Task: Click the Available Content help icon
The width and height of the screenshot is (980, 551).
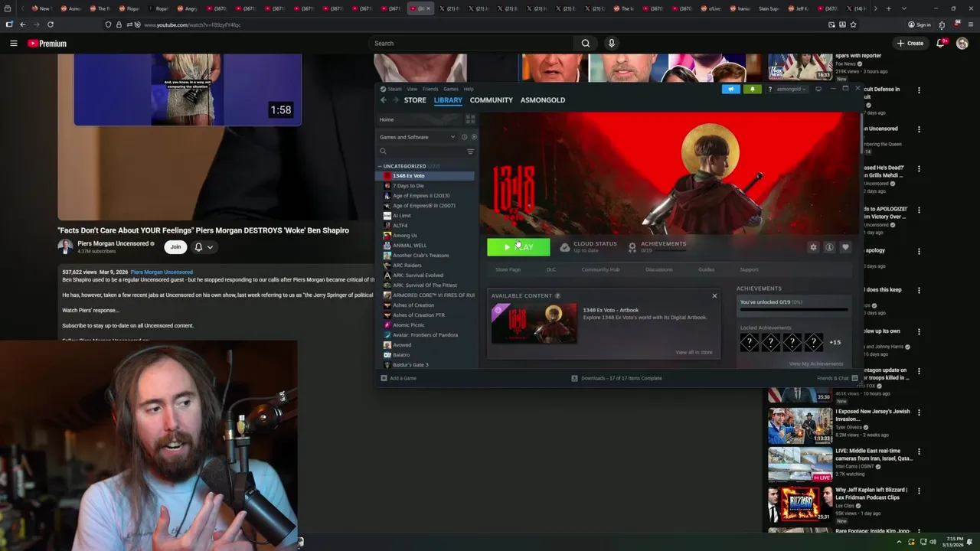Action: pyautogui.click(x=557, y=295)
